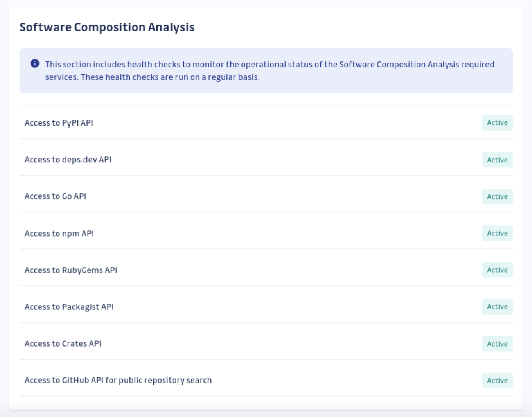
Task: Select the Access to Crates API label
Action: coord(63,343)
